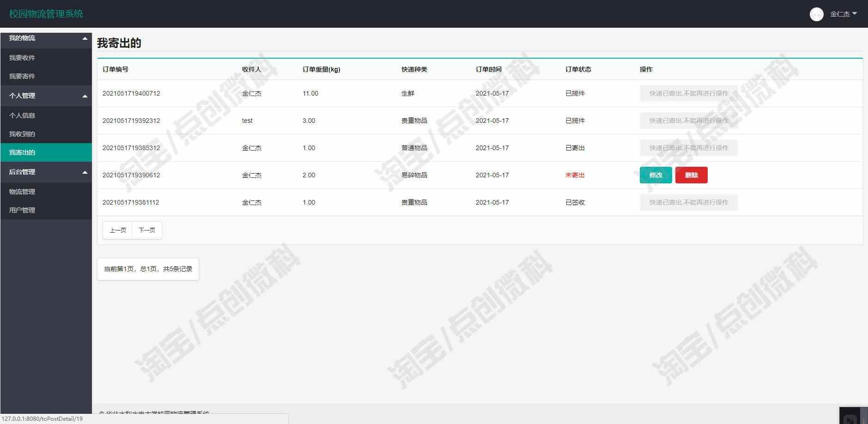The image size is (868, 424).
Task: Click the 未寄出 status text
Action: (575, 175)
